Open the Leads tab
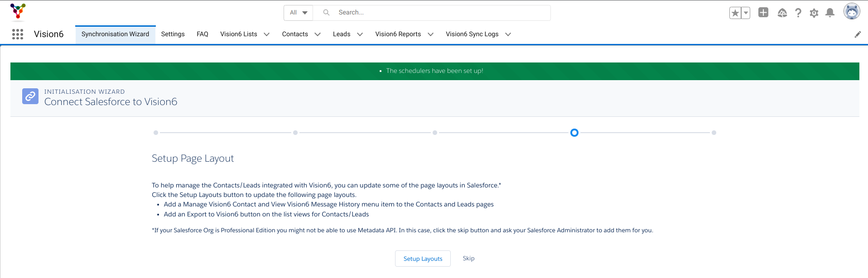Image resolution: width=868 pixels, height=278 pixels. pos(342,34)
